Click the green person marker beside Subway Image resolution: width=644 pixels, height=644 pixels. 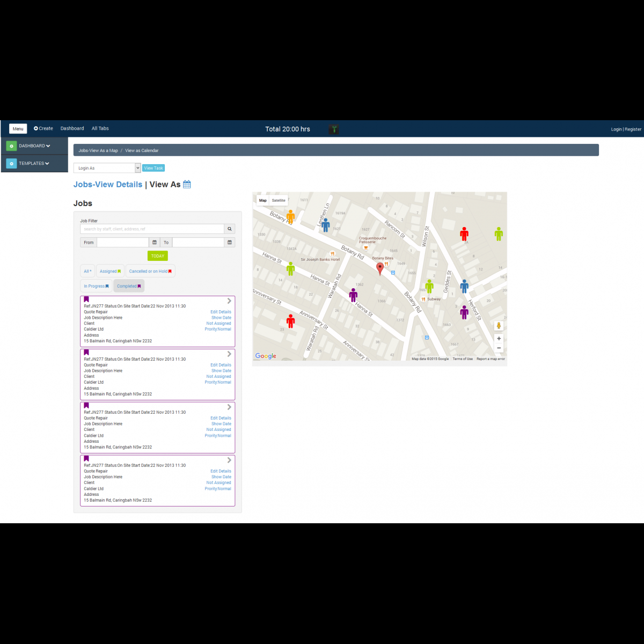point(429,286)
